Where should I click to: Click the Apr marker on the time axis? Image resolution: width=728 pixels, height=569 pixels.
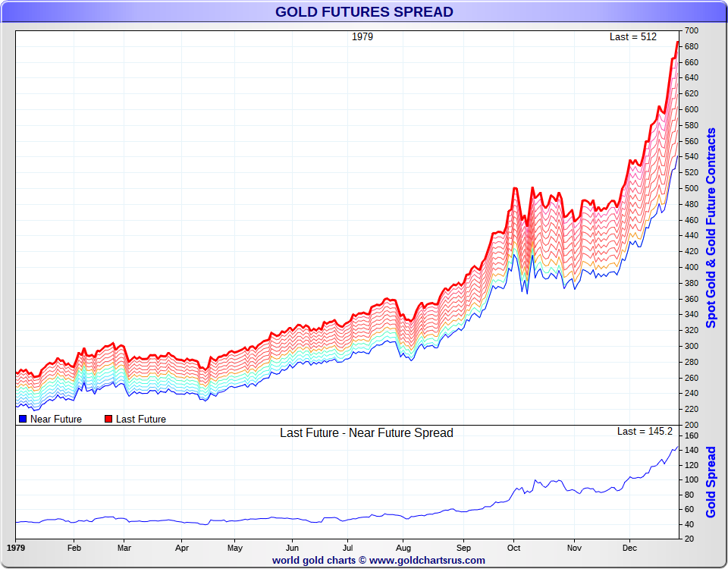pyautogui.click(x=182, y=547)
